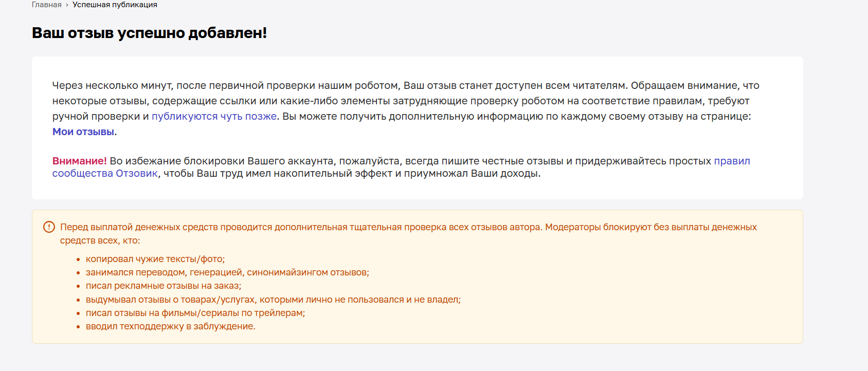Click paragraph starting Через несколько минут

coord(406,108)
